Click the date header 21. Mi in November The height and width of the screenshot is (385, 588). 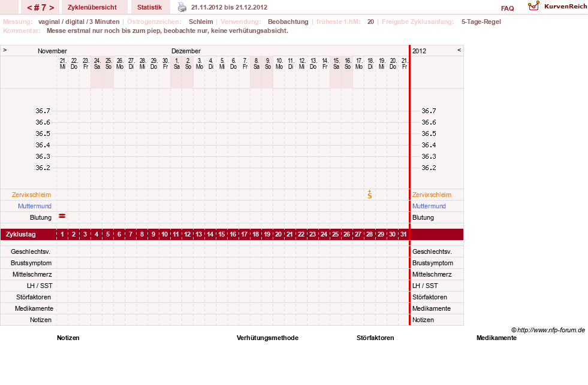62,63
